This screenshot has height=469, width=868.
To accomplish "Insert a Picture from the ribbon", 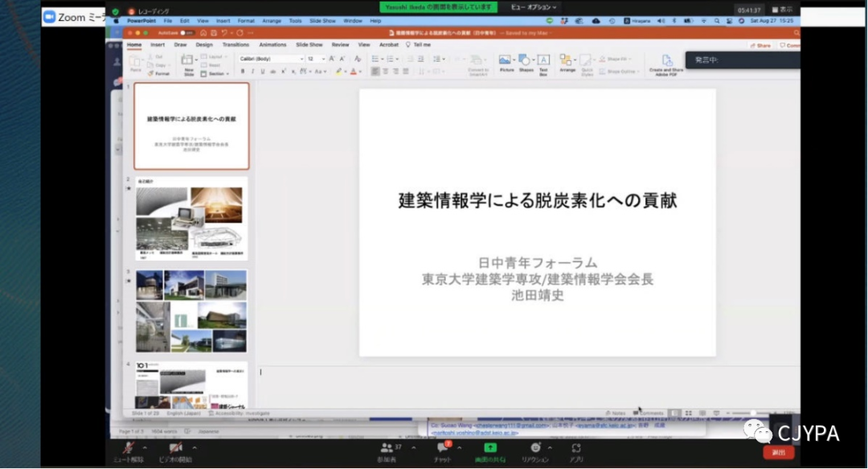I will (506, 64).
